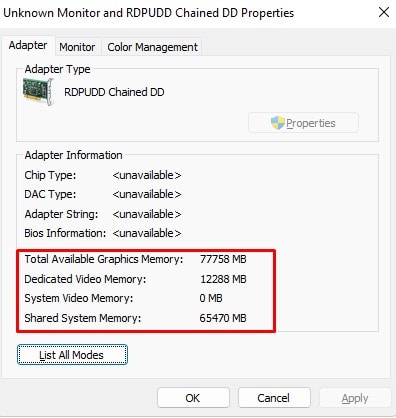Click the shield icon on Properties button
Viewport: 396px width, 418px height.
[x=278, y=123]
